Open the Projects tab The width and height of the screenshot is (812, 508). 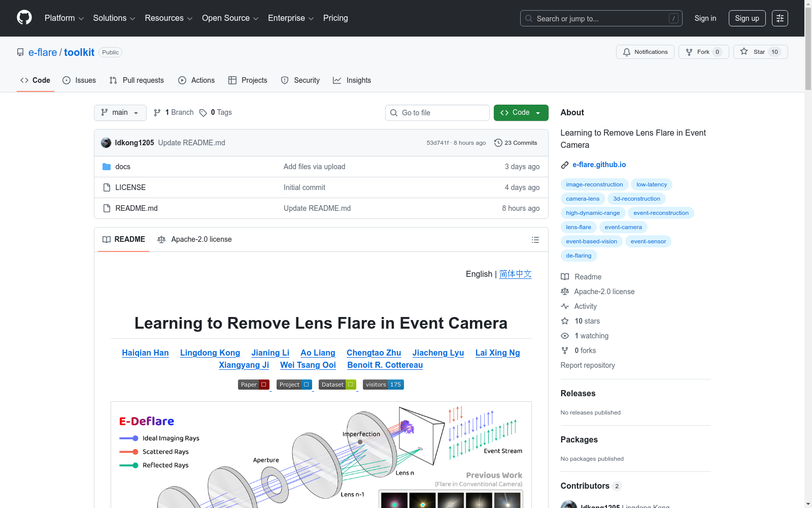(248, 80)
